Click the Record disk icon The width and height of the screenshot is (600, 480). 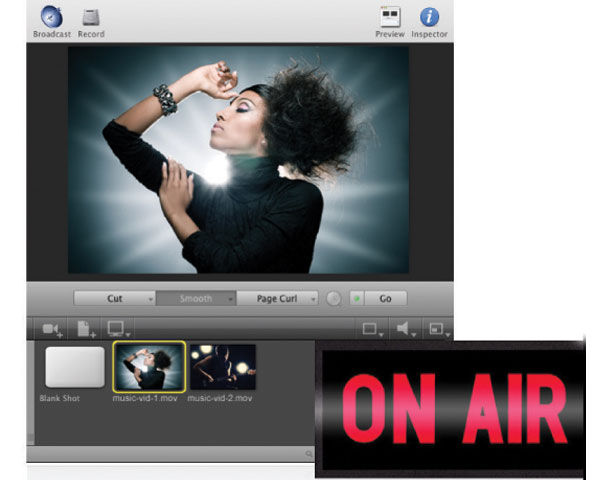[91, 17]
